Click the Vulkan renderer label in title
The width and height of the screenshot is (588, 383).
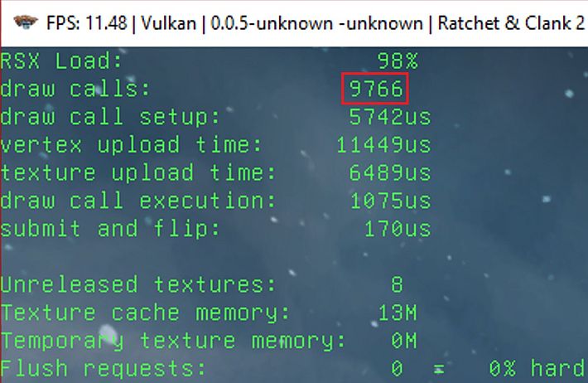169,23
